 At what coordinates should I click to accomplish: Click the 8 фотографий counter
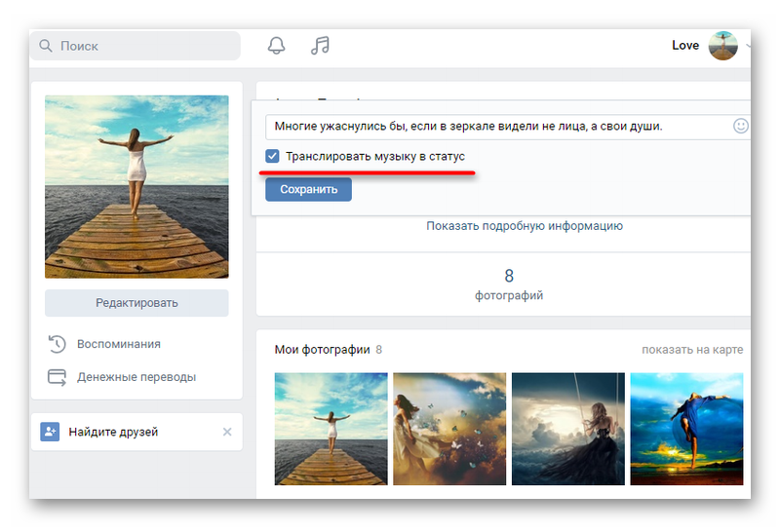click(509, 285)
